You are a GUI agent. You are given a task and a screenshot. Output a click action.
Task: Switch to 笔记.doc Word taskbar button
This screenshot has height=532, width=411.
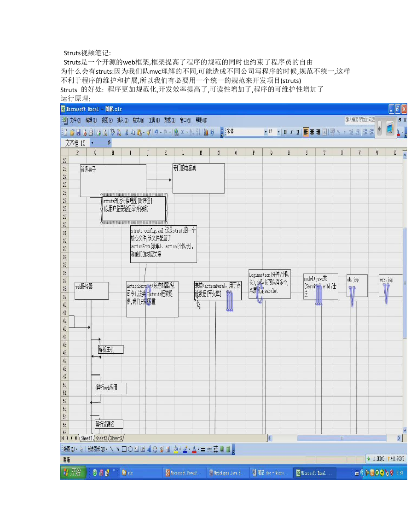pyautogui.click(x=270, y=473)
